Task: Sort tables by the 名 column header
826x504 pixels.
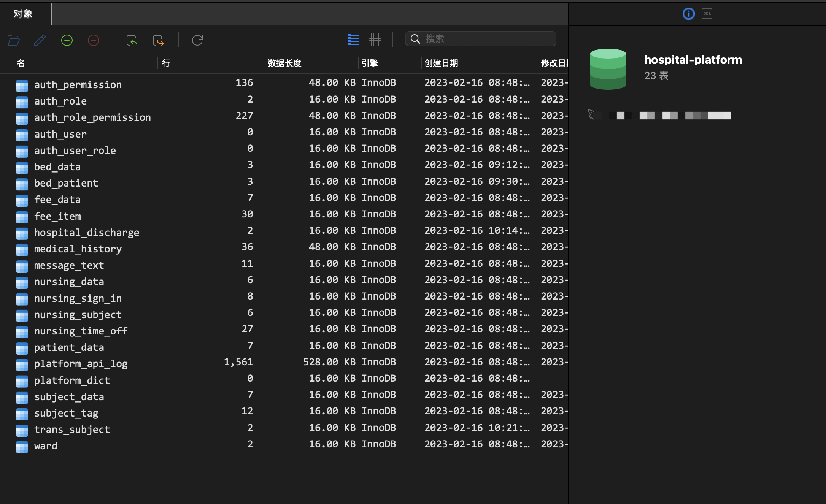Action: click(21, 63)
